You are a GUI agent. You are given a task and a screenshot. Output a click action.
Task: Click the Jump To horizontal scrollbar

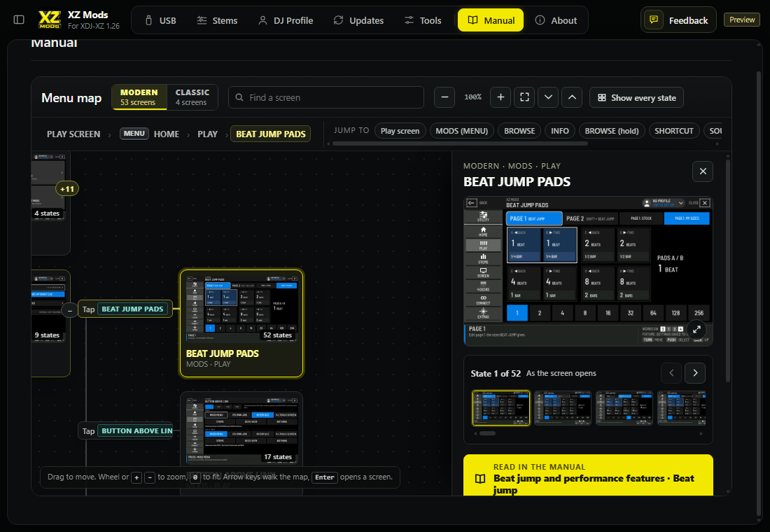pyautogui.click(x=460, y=144)
